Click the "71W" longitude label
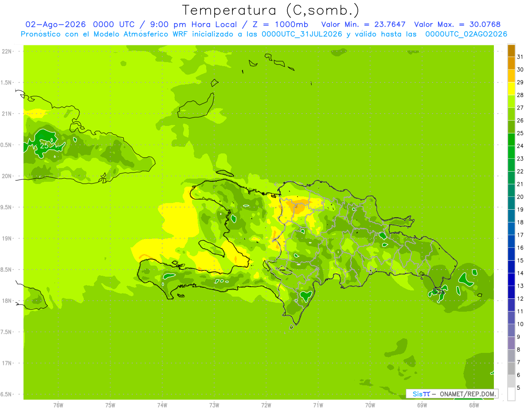The width and height of the screenshot is (532, 411). click(x=318, y=405)
